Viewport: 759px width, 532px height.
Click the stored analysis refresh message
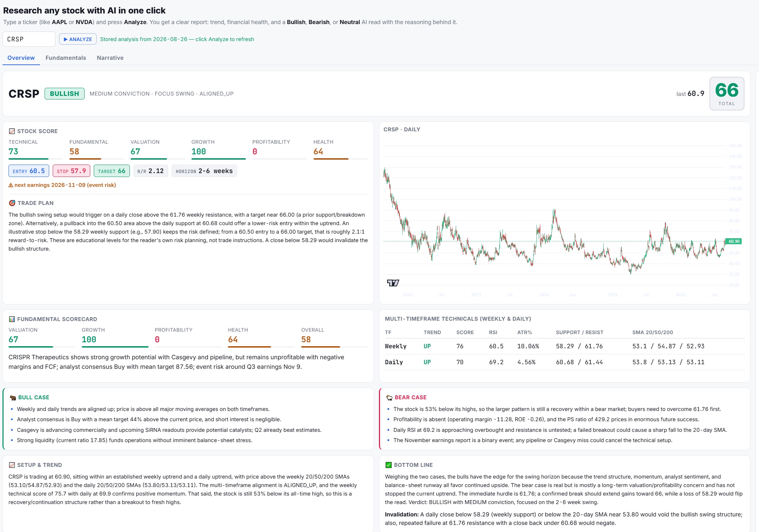[x=177, y=39]
